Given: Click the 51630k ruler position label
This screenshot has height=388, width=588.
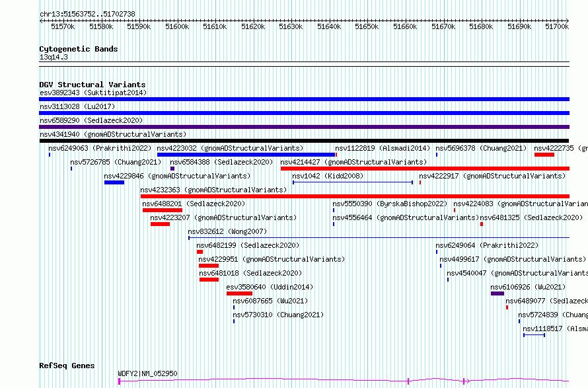Looking at the screenshot, I should coord(291,27).
